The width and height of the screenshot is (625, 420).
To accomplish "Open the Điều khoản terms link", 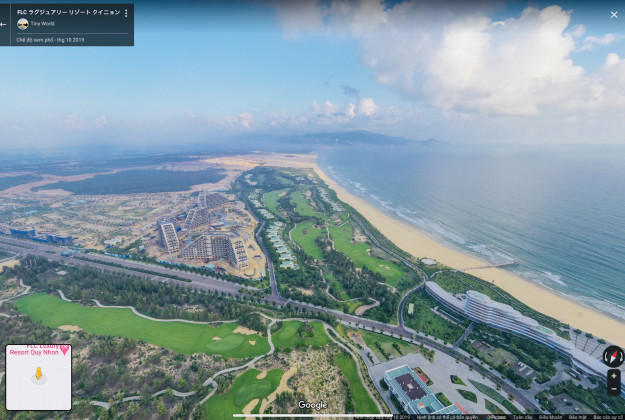I will [x=550, y=416].
